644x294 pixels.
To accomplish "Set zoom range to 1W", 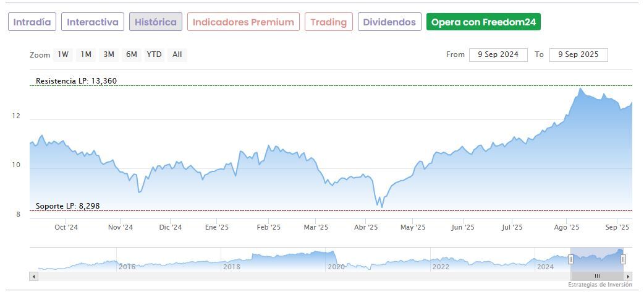I will pyautogui.click(x=63, y=54).
